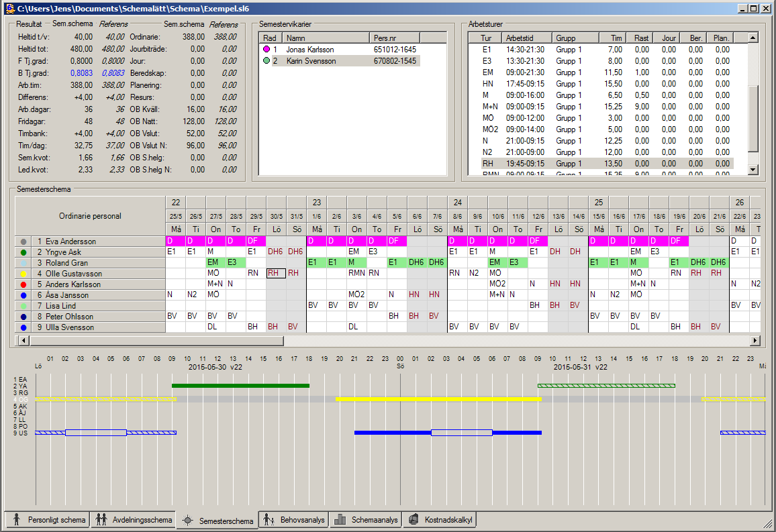Image resolution: width=776 pixels, height=532 pixels.
Task: Select the Semesterschema tab
Action: (217, 521)
